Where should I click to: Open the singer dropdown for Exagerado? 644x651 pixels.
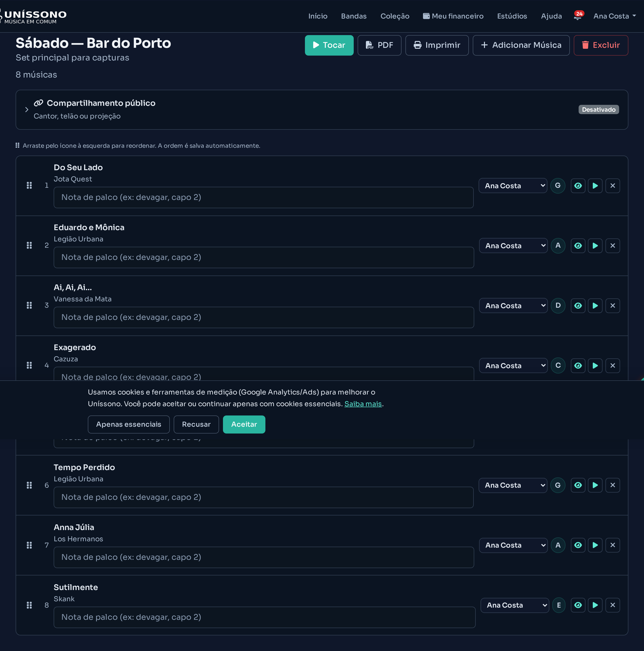513,365
